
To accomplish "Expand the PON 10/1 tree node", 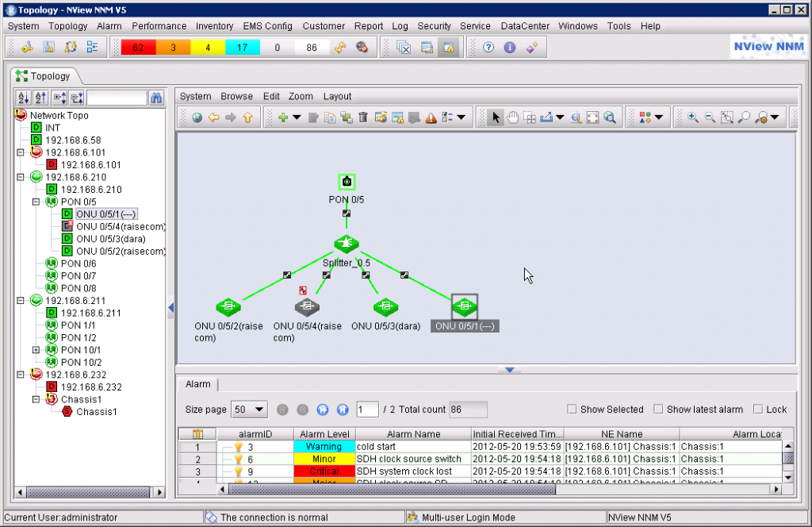I will pyautogui.click(x=36, y=350).
